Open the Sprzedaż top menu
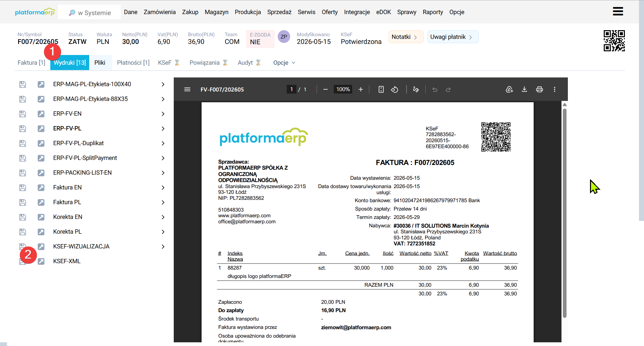The image size is (644, 346). point(279,12)
